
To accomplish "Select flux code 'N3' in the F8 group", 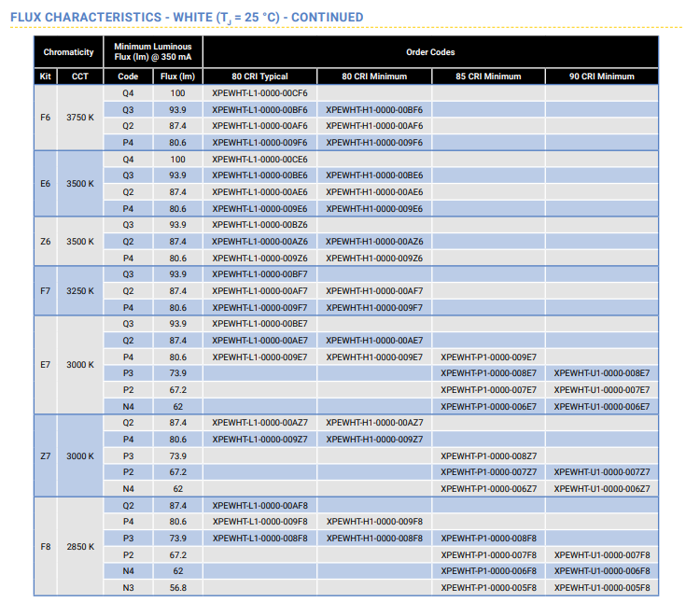I will pyautogui.click(x=128, y=588).
